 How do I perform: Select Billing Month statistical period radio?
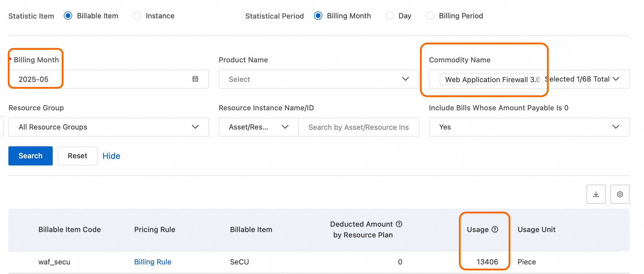(x=318, y=16)
